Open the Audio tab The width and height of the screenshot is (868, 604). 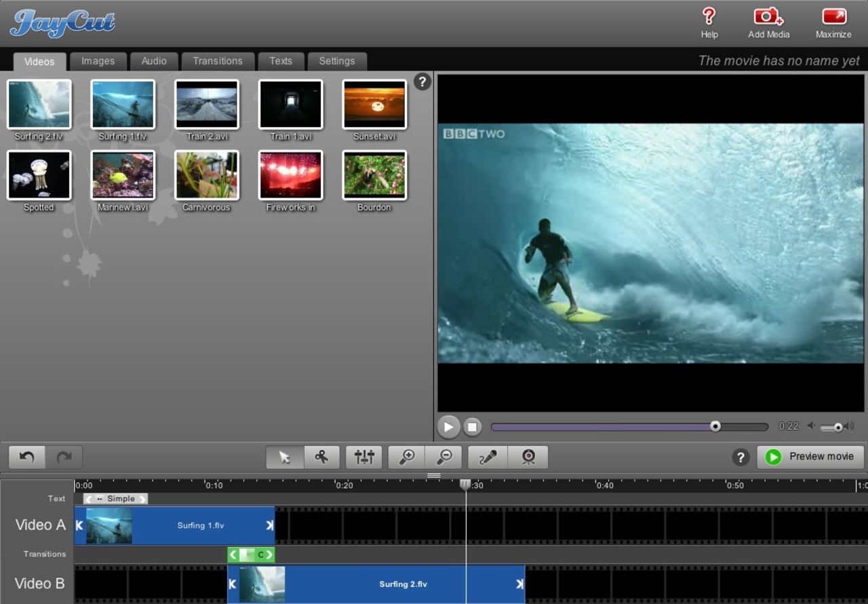(x=154, y=61)
